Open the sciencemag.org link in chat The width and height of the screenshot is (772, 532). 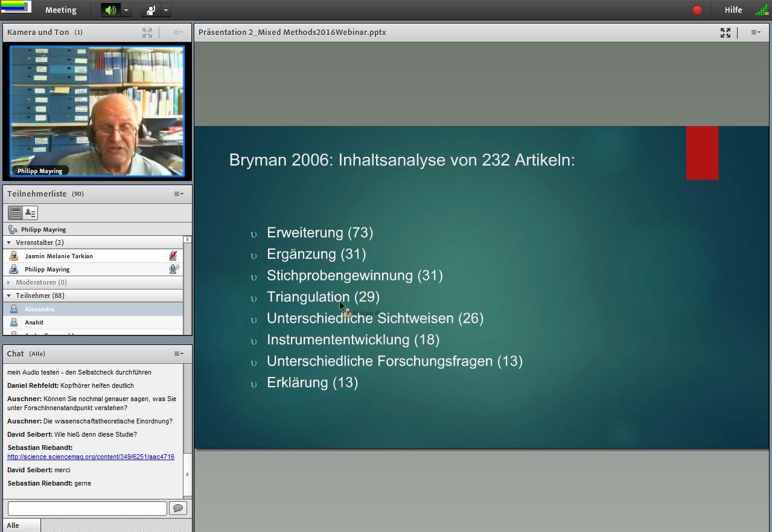coord(91,457)
